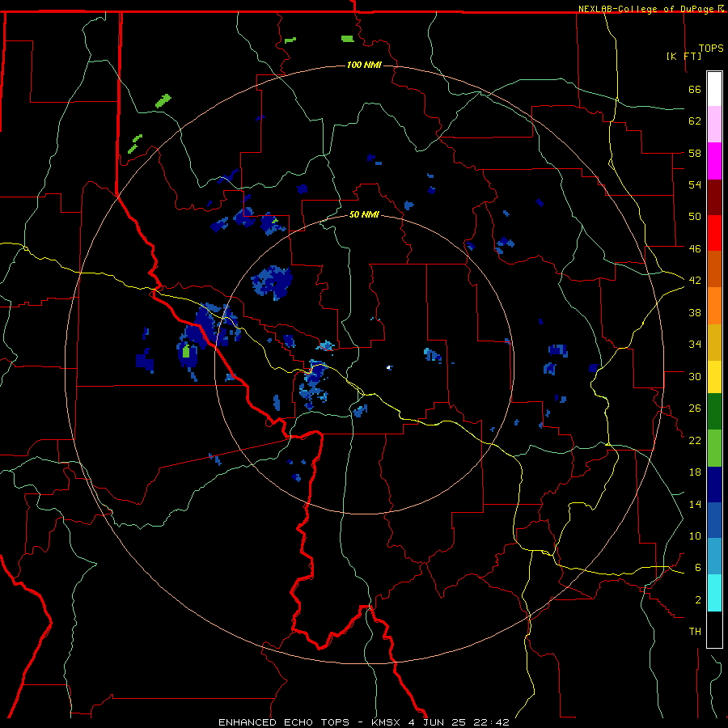Image resolution: width=728 pixels, height=728 pixels.
Task: Click the legend value 18
Action: [695, 472]
